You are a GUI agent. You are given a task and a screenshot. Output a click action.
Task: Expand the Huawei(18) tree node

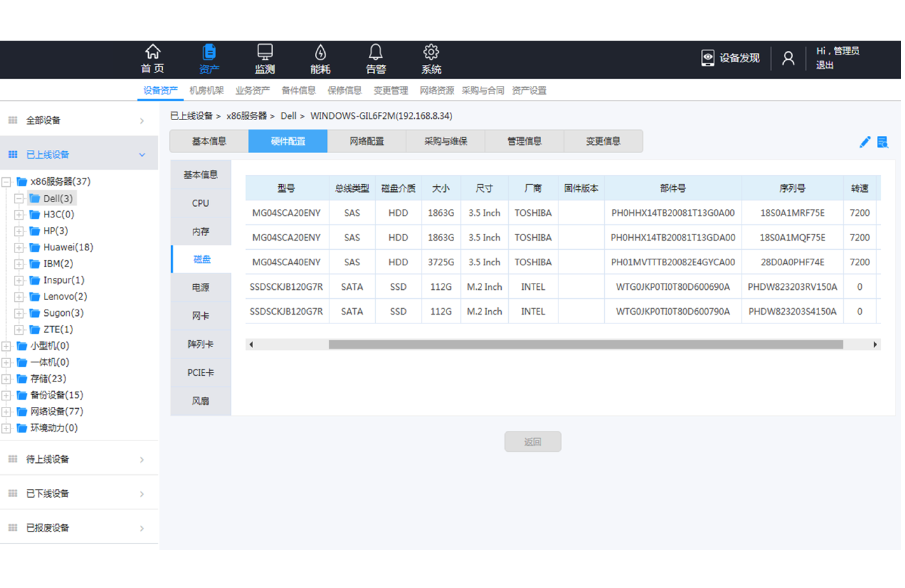(19, 248)
